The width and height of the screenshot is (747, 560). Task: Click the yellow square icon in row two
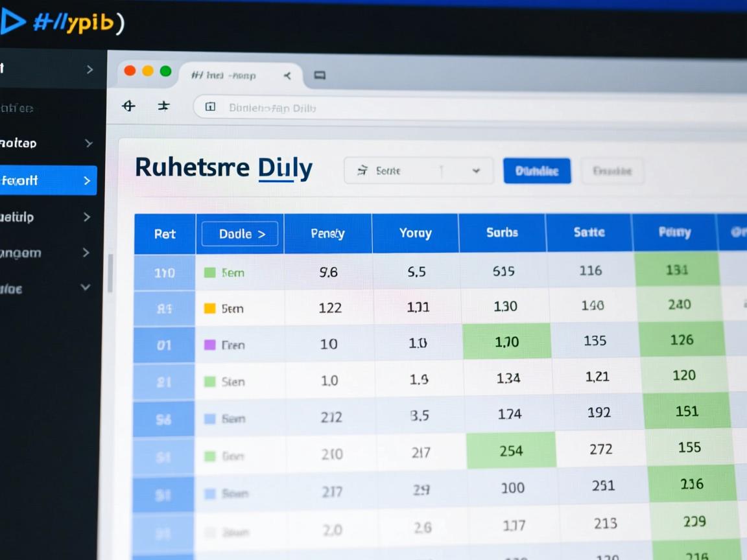(209, 309)
